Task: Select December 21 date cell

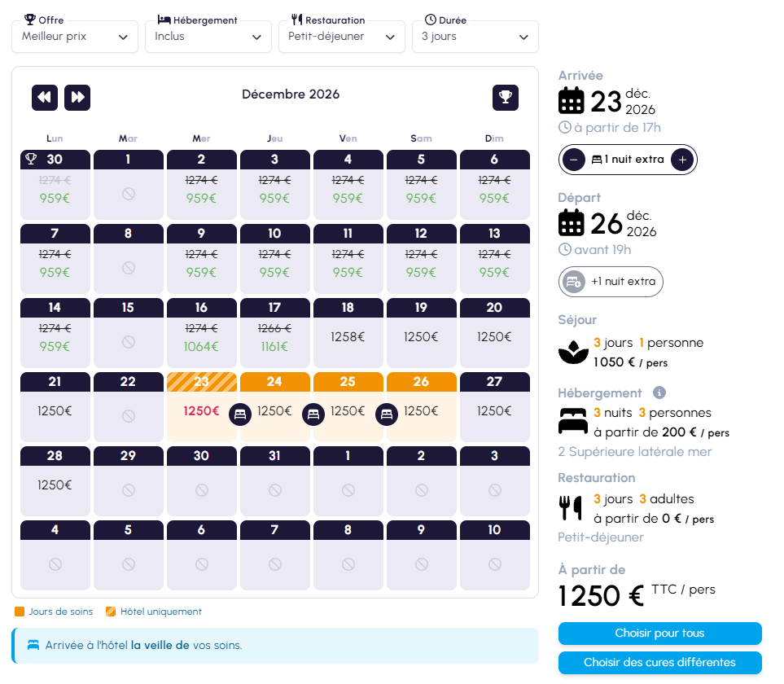Action: coord(55,406)
